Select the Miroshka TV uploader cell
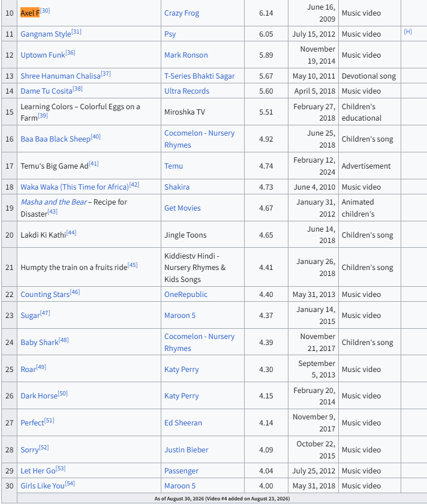This screenshot has width=427, height=504. tap(185, 112)
